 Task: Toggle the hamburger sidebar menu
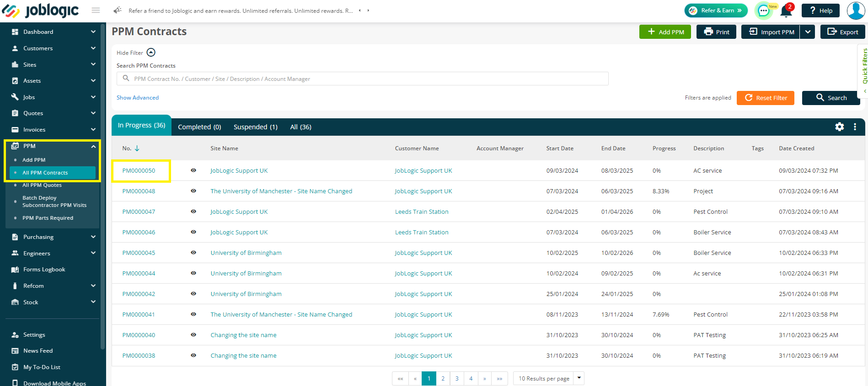96,10
